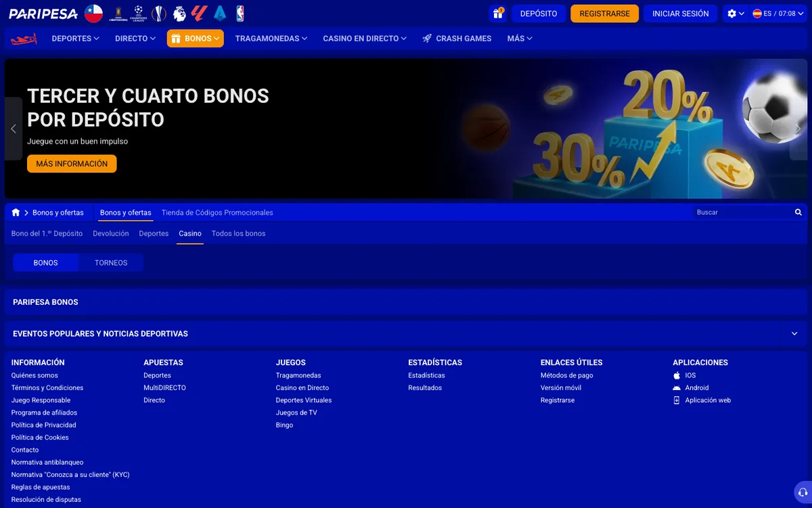
Task: Open the CRASH GAMES menu item
Action: coord(457,39)
